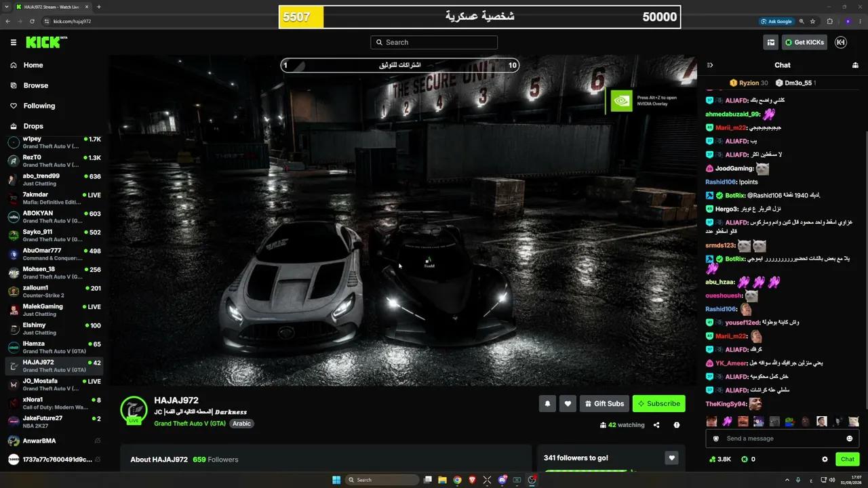Viewport: 868px width, 488px height.
Task: Click the Windows taskbar search box
Action: coord(382,480)
